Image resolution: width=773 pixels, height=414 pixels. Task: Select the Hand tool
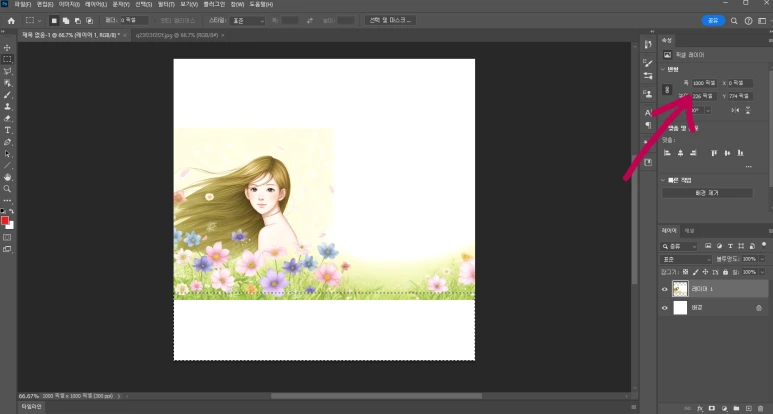(x=7, y=177)
